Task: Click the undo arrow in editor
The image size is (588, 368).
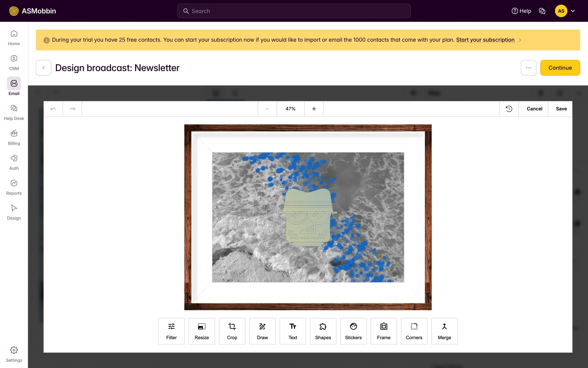Action: point(53,109)
